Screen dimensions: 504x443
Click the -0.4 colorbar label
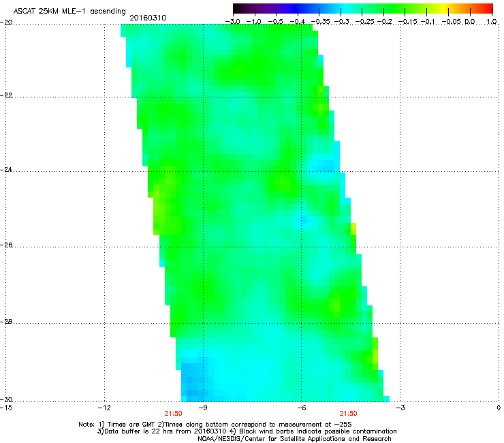[x=298, y=22]
